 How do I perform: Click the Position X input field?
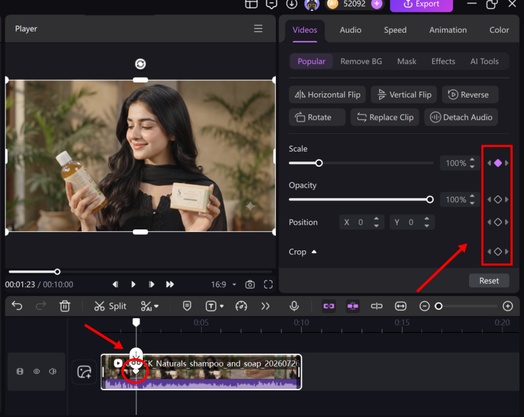362,222
